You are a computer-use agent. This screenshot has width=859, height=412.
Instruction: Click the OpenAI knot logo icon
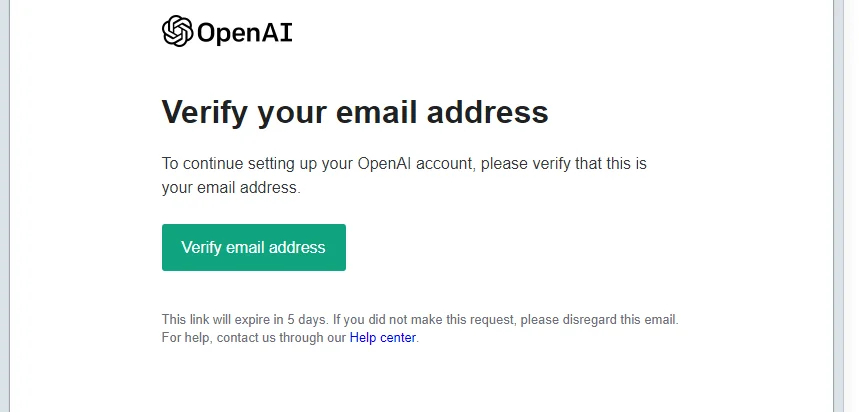[177, 32]
